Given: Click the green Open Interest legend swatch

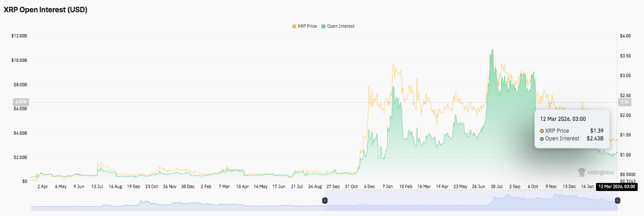Looking at the screenshot, I should point(323,26).
